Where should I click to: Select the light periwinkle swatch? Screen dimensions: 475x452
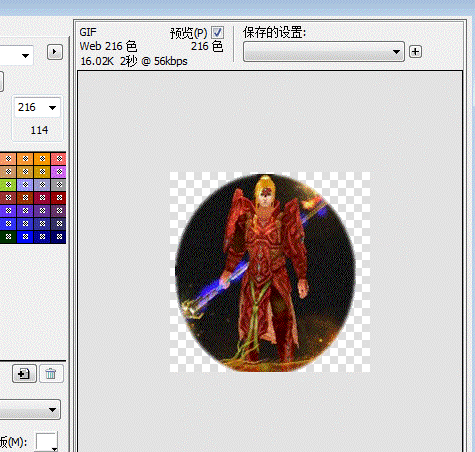[x=25, y=185]
